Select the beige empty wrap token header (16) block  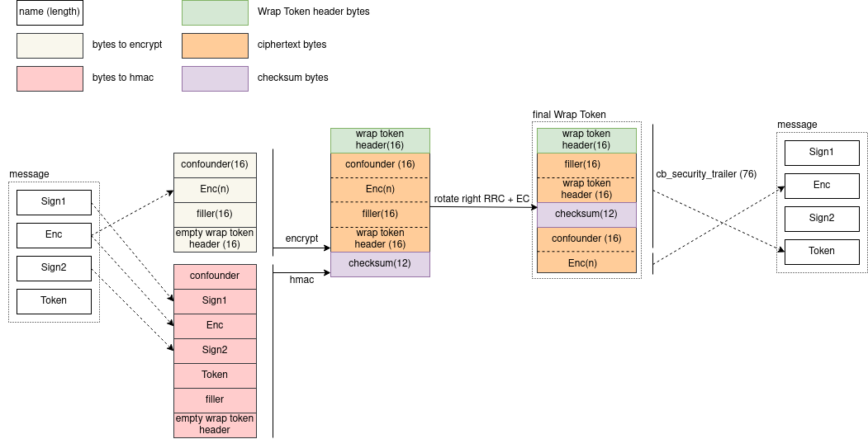pyautogui.click(x=215, y=238)
